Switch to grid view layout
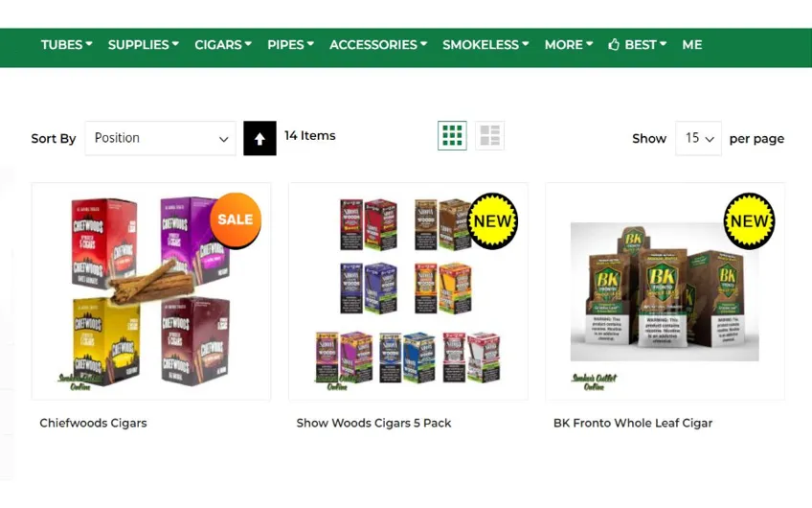 pyautogui.click(x=452, y=136)
